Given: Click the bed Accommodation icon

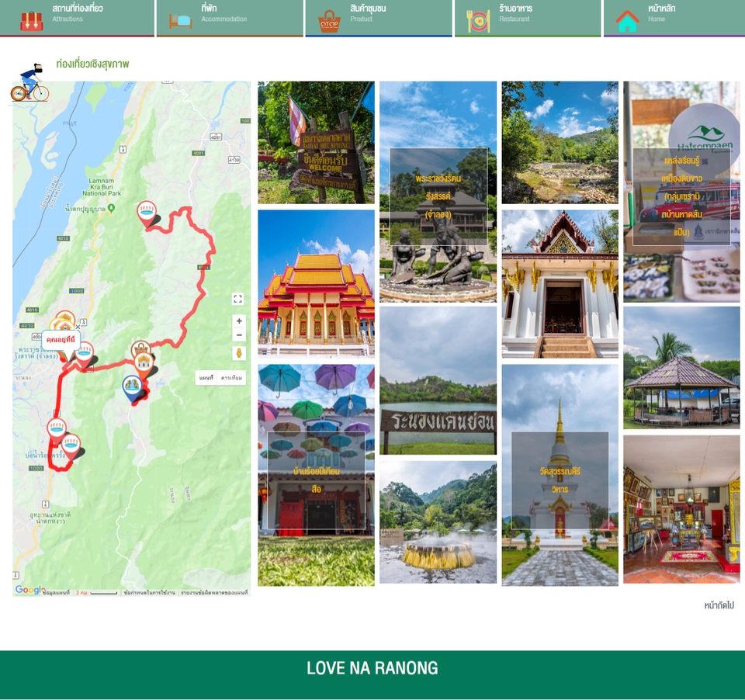Looking at the screenshot, I should [181, 22].
